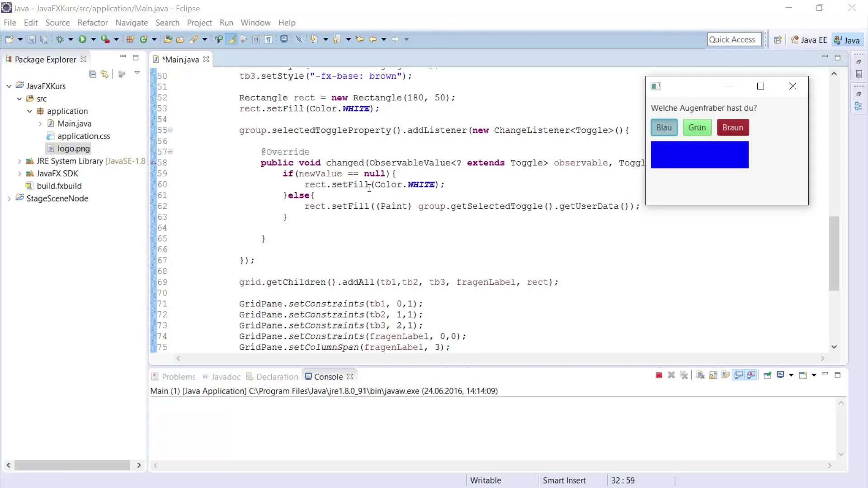Open the dropdown arrow next to New
Screen dimensions: 868x488
[x=20, y=39]
